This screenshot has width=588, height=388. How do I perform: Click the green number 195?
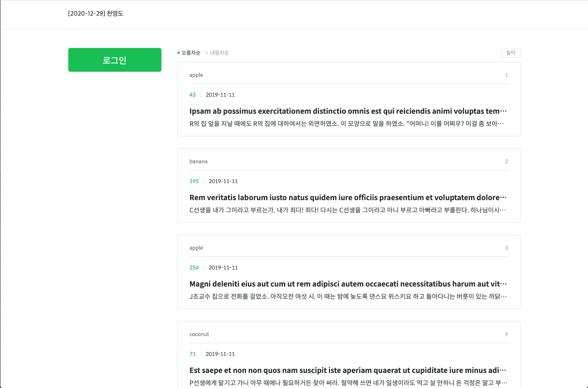[x=194, y=181]
